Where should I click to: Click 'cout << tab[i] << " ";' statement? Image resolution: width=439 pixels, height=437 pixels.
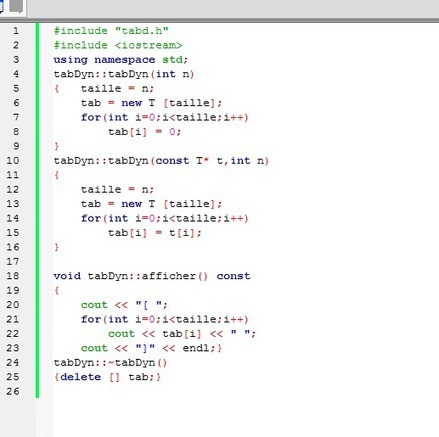[x=182, y=334]
